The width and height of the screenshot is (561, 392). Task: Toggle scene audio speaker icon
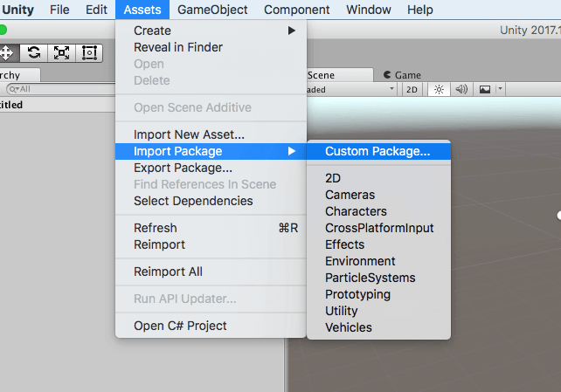coord(461,89)
